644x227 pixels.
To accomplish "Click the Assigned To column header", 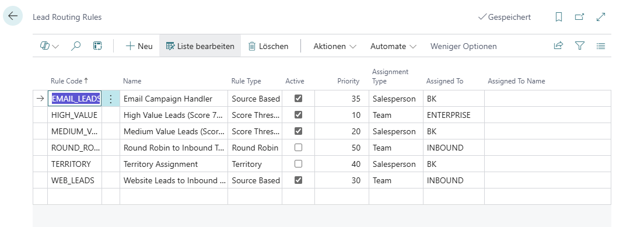I will pos(445,81).
